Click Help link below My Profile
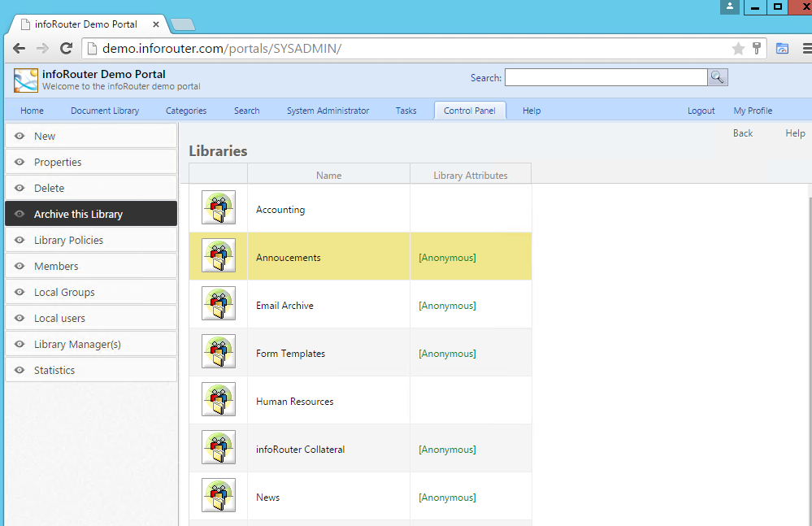This screenshot has width=812, height=526. pos(795,133)
